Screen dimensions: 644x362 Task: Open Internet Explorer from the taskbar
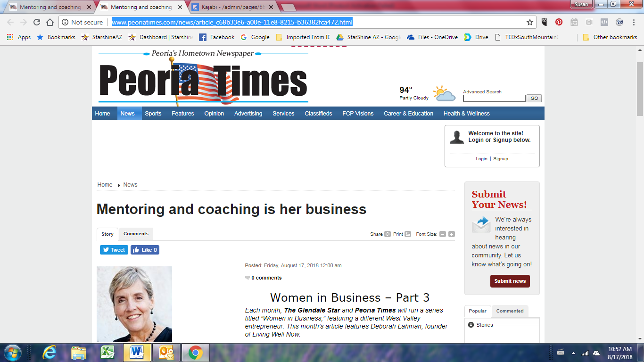coord(50,353)
